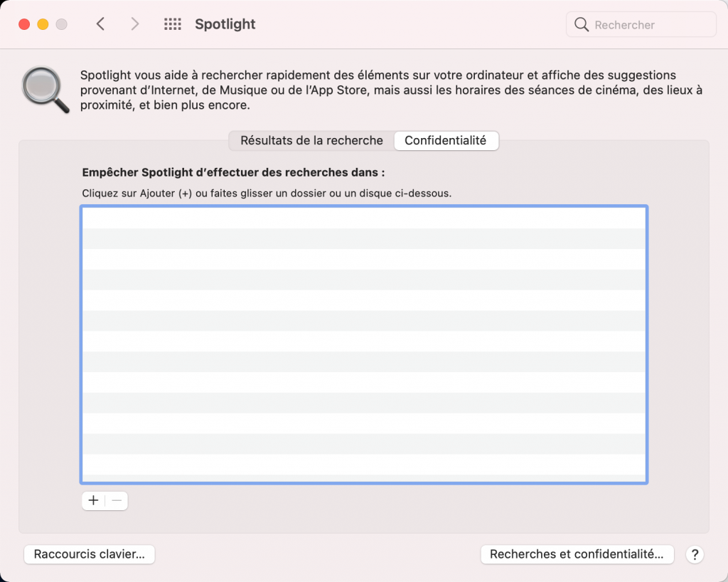Switch to Résultats de la recherche tab

tap(311, 140)
